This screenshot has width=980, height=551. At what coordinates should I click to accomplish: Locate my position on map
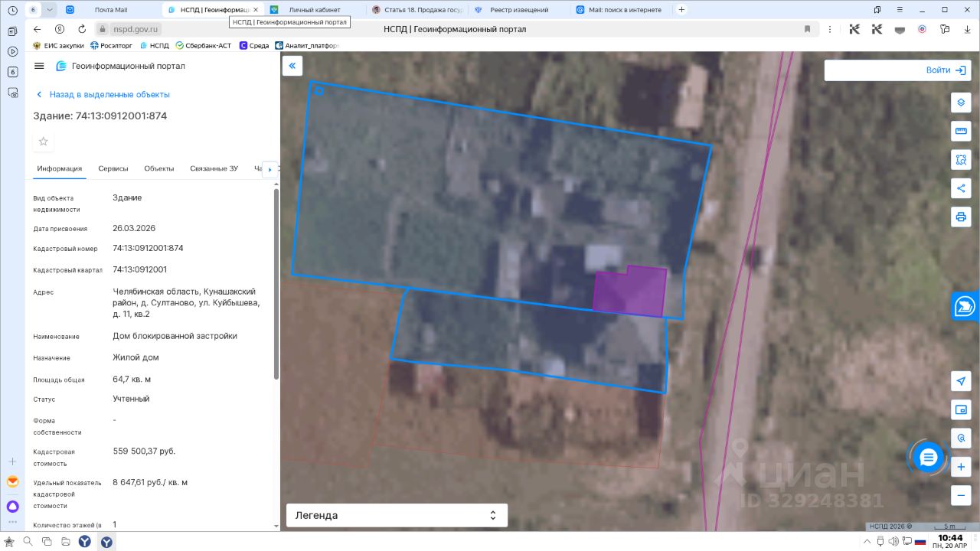click(961, 381)
